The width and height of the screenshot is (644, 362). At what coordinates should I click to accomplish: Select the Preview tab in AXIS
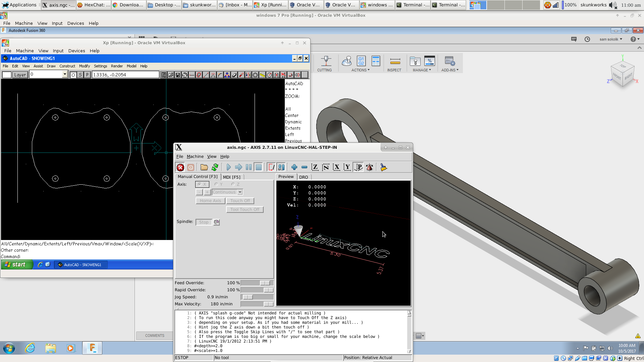click(x=286, y=177)
